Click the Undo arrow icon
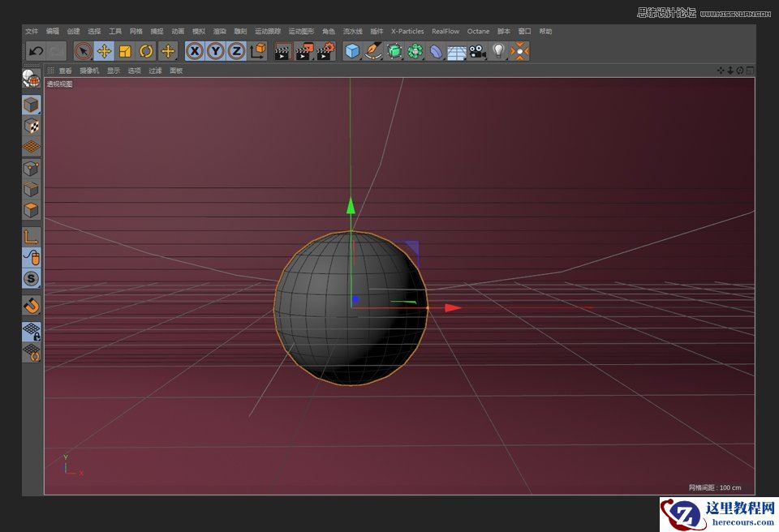The image size is (779, 532). pyautogui.click(x=36, y=51)
